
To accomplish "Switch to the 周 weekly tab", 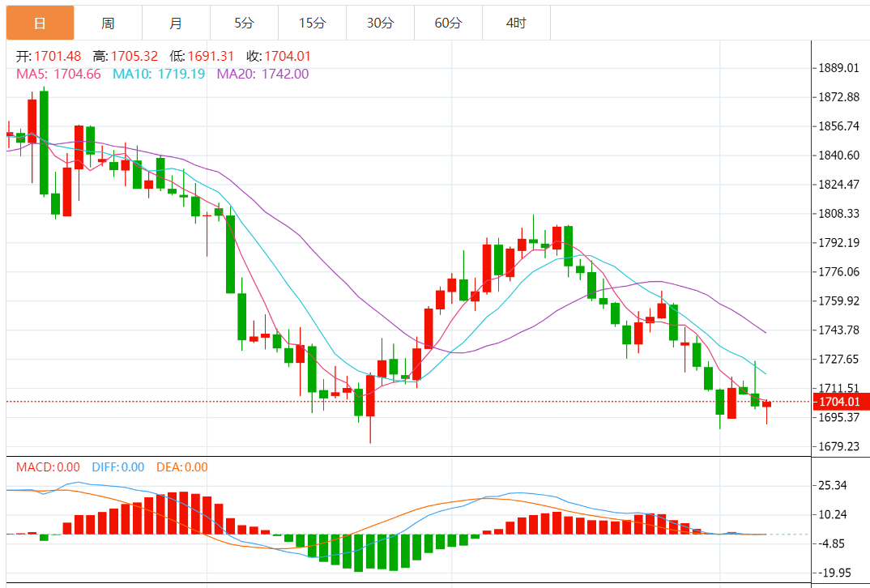I will (109, 23).
